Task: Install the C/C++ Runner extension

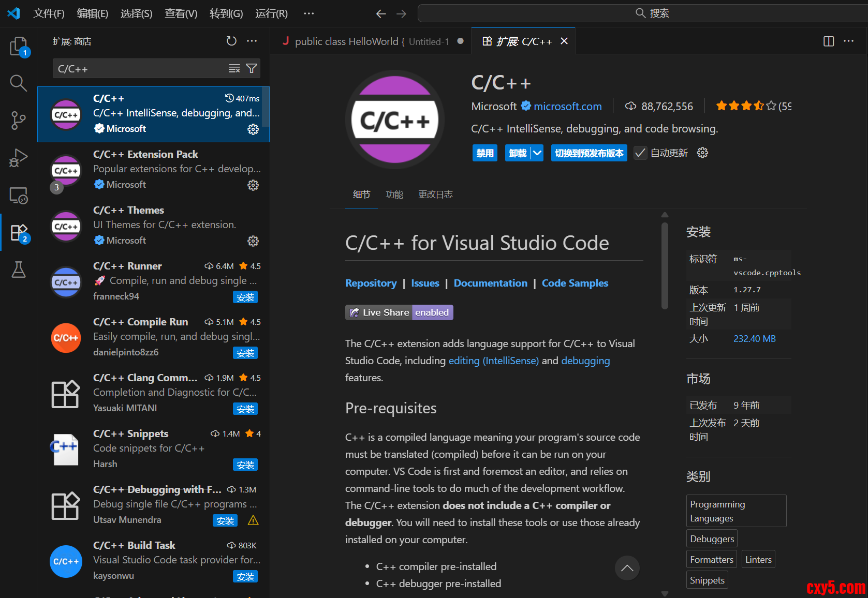Action: coord(245,297)
